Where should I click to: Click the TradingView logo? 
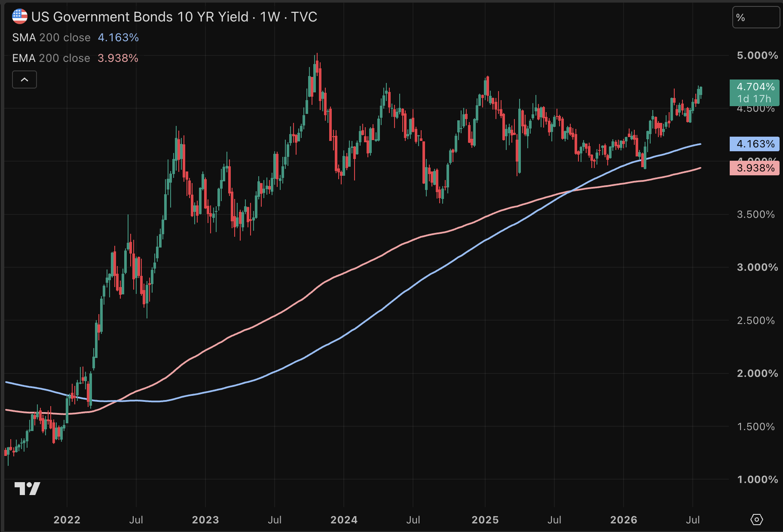click(27, 489)
